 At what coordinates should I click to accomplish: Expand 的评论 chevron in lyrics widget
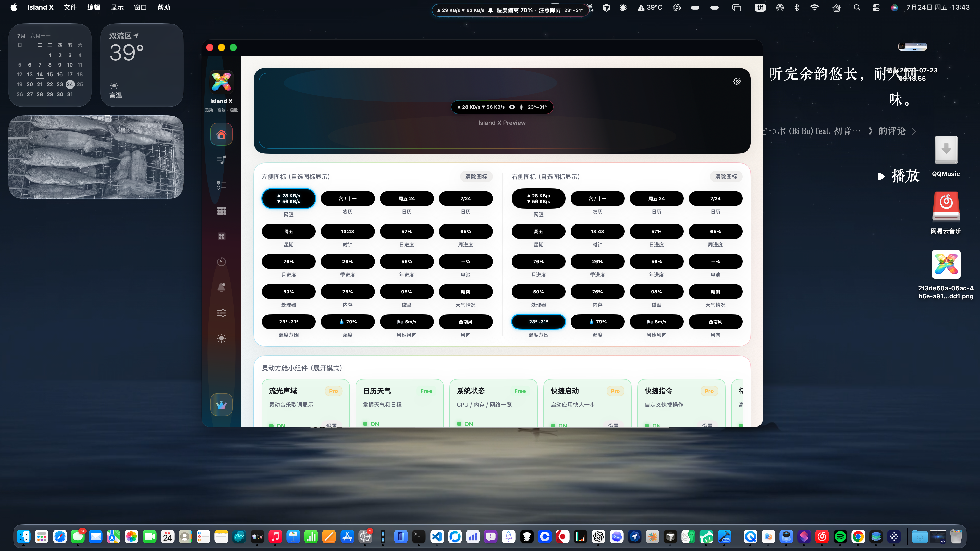point(914,132)
